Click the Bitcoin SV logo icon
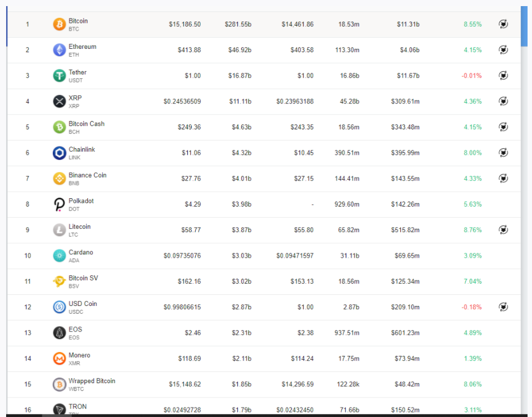Viewport: 532px width, 417px height. click(59, 282)
